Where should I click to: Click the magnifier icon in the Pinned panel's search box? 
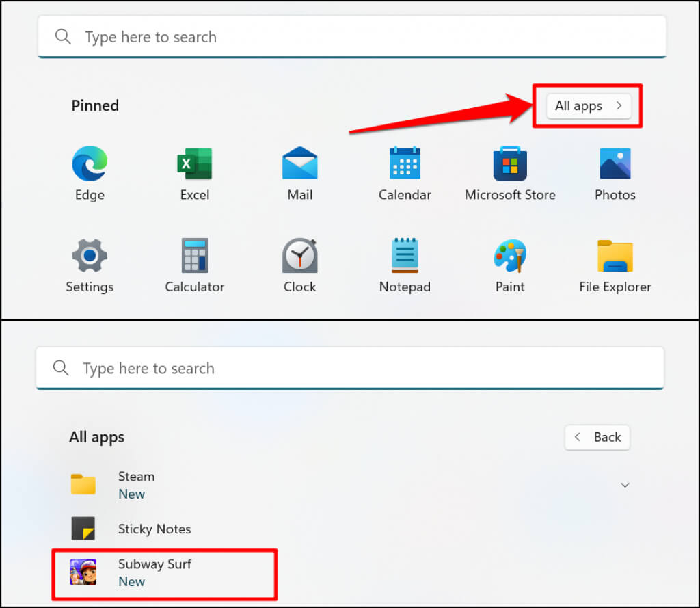[x=63, y=37]
